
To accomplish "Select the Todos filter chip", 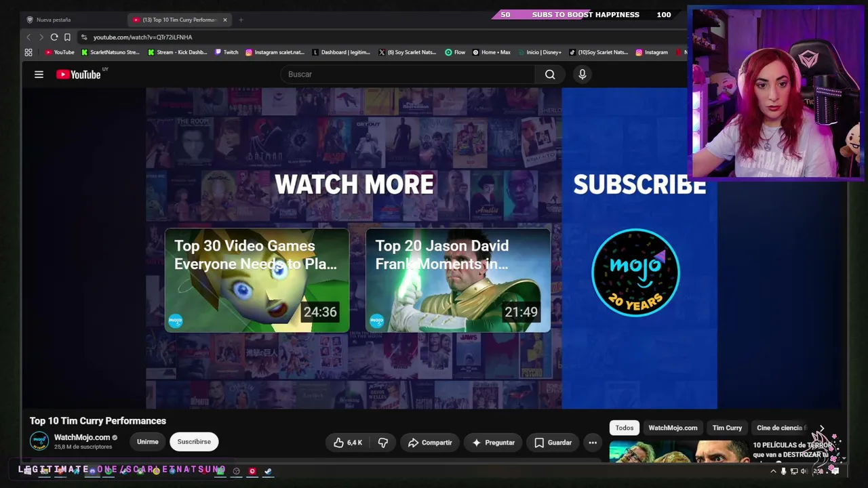I will pos(625,428).
